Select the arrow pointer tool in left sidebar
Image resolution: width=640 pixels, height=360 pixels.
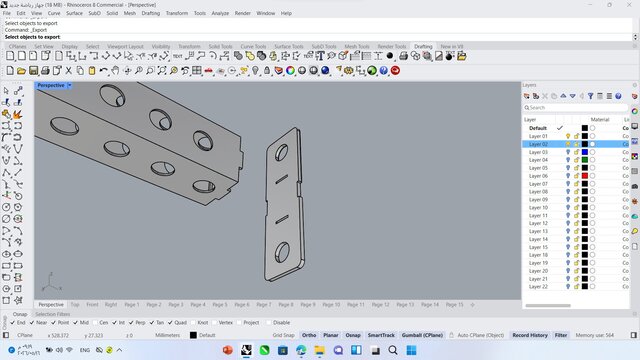tap(6, 91)
